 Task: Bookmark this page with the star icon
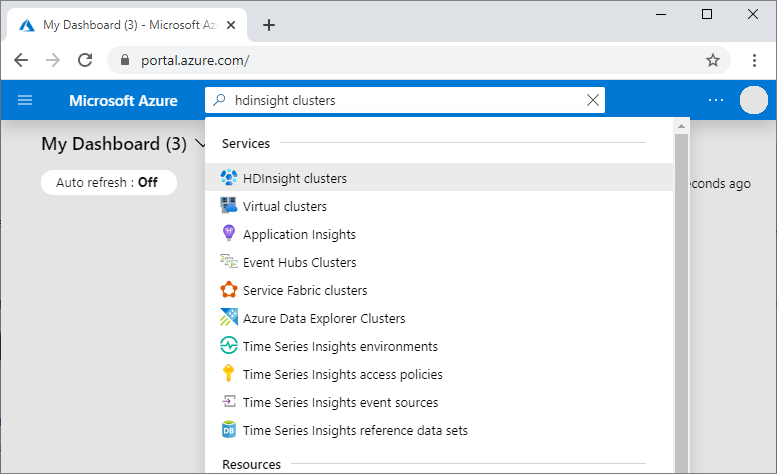(713, 60)
